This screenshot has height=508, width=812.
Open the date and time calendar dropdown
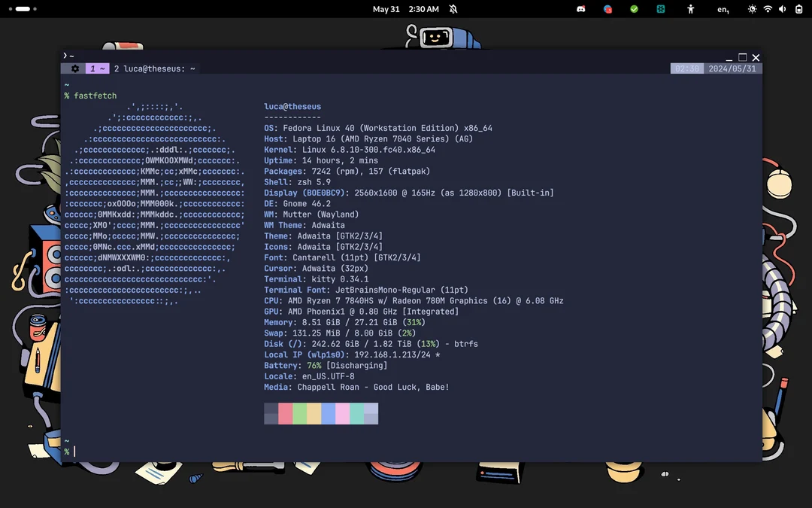pos(406,9)
